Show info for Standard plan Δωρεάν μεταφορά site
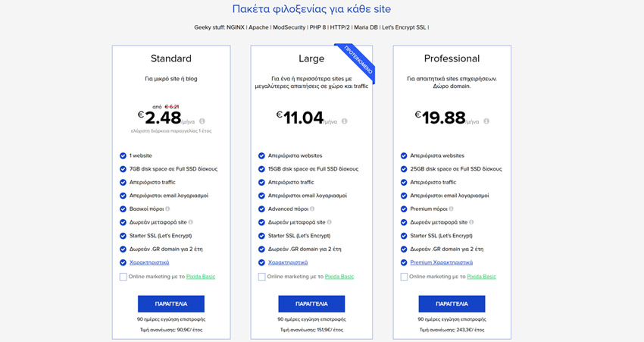This screenshot has height=342, width=644. pyautogui.click(x=191, y=222)
